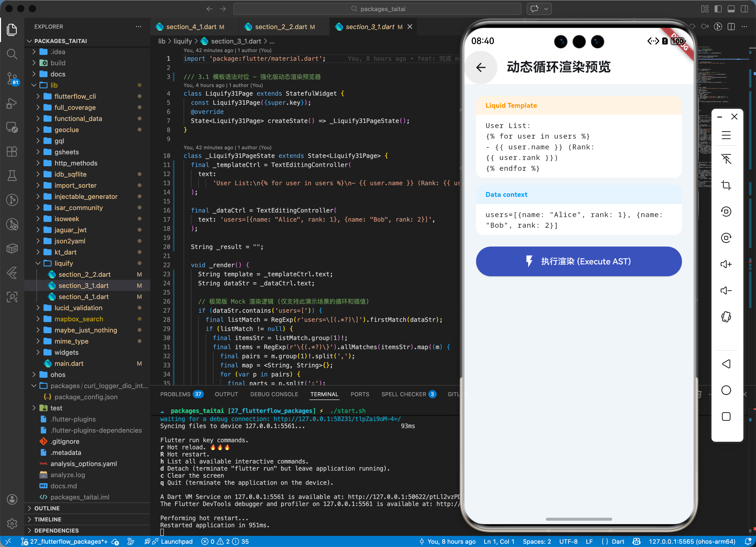Open the Extensions view icon

point(12,152)
